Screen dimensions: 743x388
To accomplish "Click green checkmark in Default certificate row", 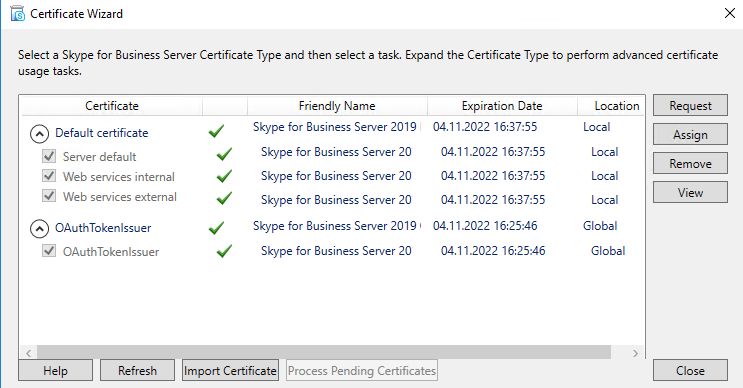I will pos(216,131).
